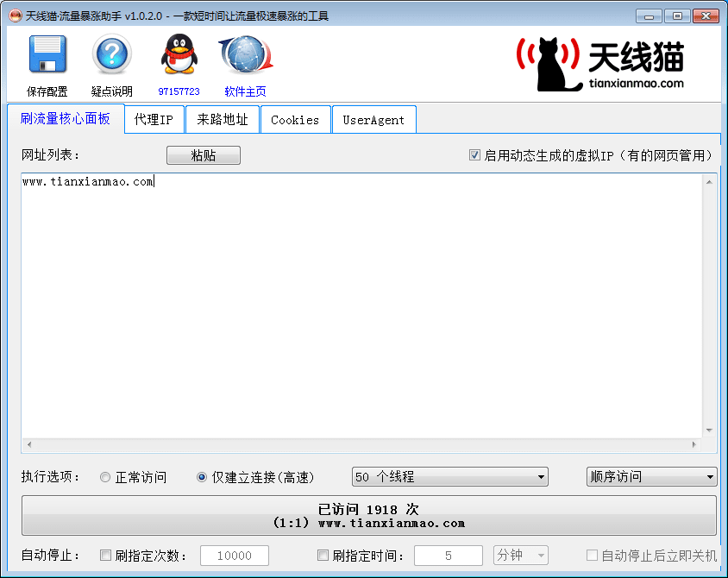
Task: Click inside the URL list text area
Action: 361,306
